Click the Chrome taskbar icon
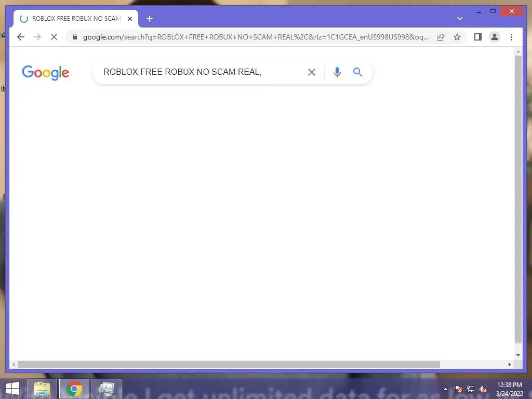 (74, 389)
